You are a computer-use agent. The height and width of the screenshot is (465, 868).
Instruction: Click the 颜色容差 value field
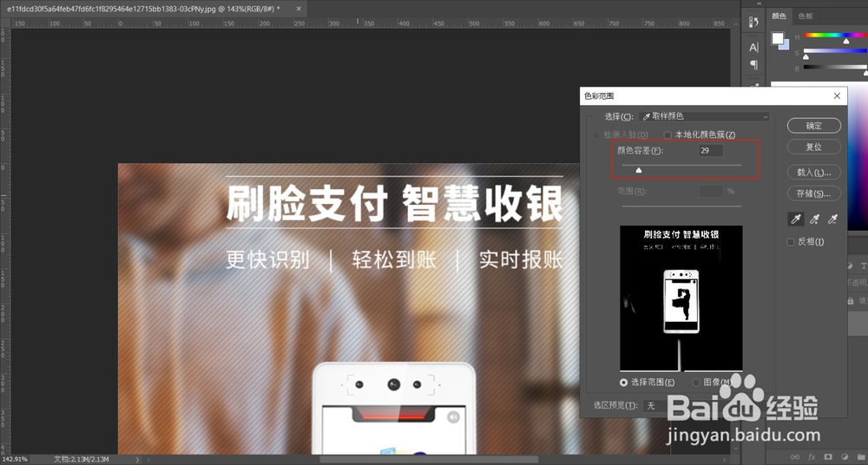711,151
